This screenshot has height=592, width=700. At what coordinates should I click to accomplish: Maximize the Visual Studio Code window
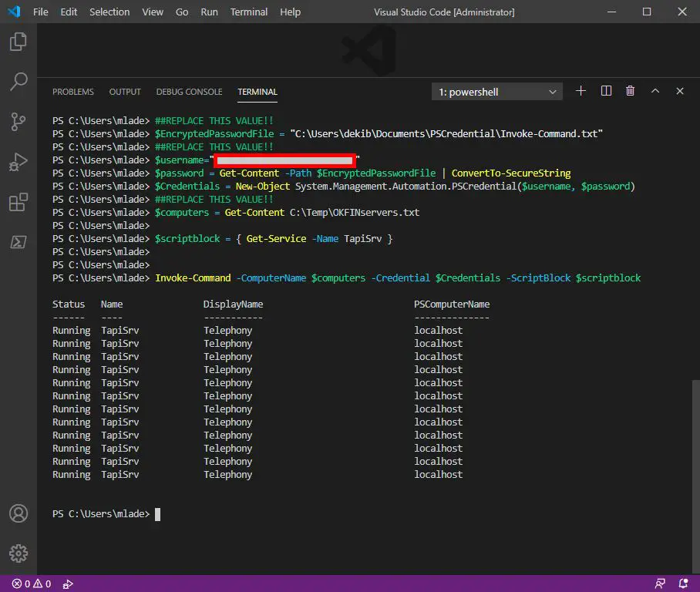point(647,12)
